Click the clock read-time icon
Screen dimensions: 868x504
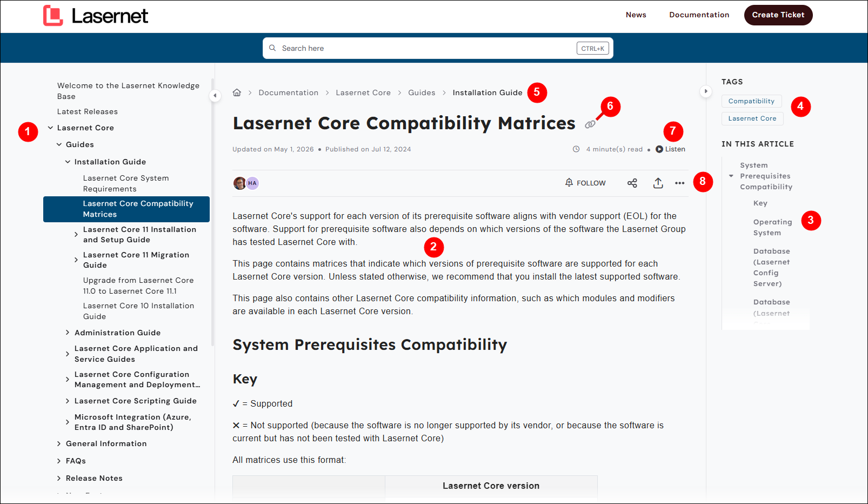click(x=576, y=149)
